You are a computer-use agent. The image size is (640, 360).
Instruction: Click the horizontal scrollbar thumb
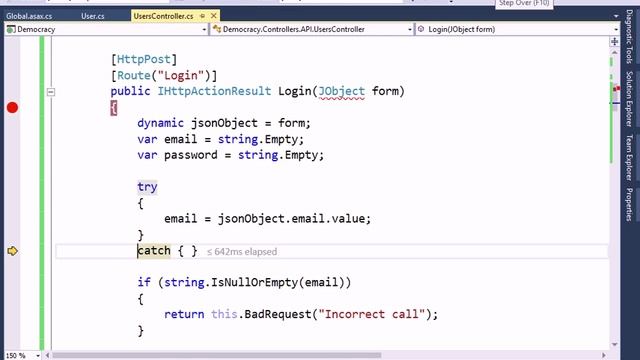point(217,355)
